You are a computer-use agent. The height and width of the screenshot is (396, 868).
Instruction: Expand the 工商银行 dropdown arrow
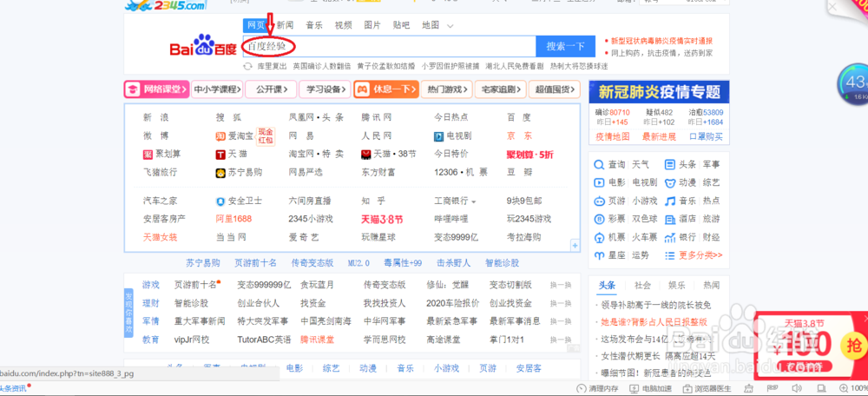click(473, 201)
